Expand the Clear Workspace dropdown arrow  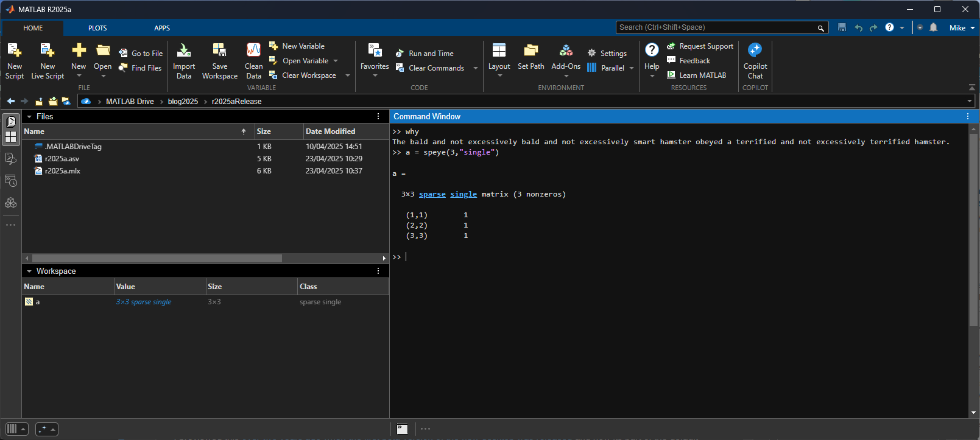[x=348, y=75]
